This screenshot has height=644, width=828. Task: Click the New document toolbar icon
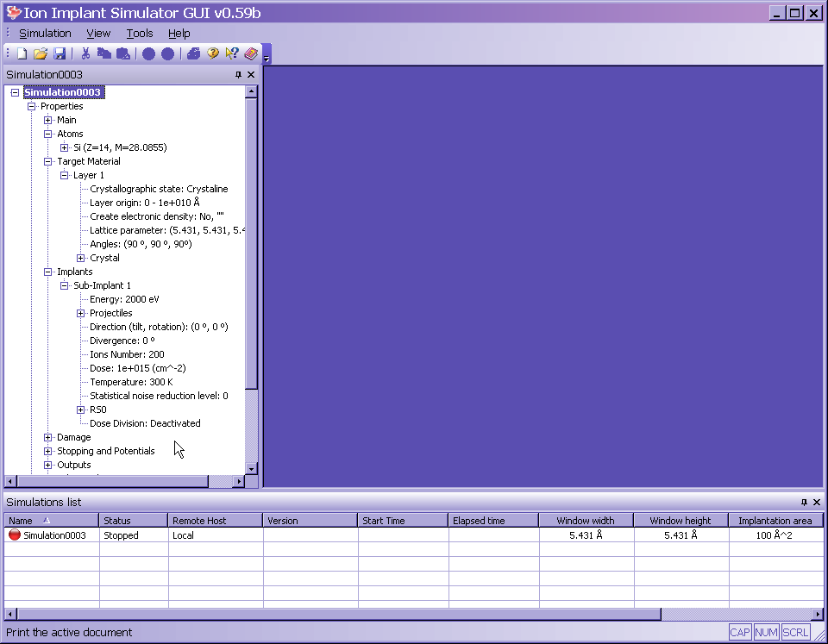[x=22, y=54]
